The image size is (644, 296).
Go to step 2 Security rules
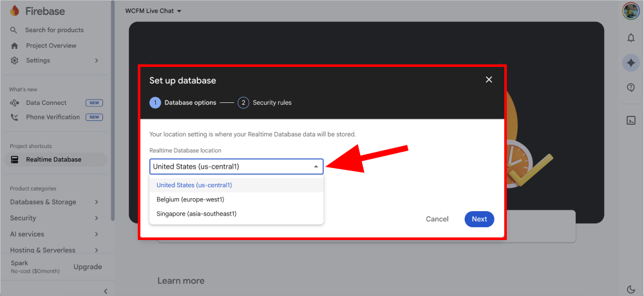pyautogui.click(x=265, y=102)
